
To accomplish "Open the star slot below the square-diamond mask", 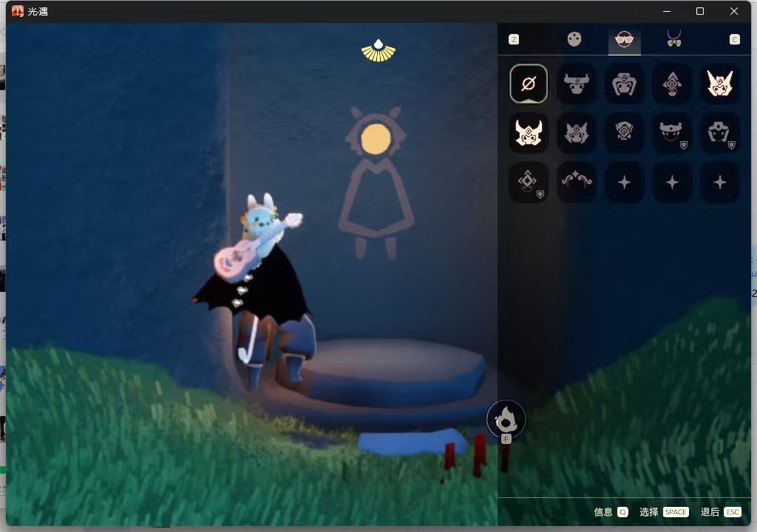I will pyautogui.click(x=624, y=182).
